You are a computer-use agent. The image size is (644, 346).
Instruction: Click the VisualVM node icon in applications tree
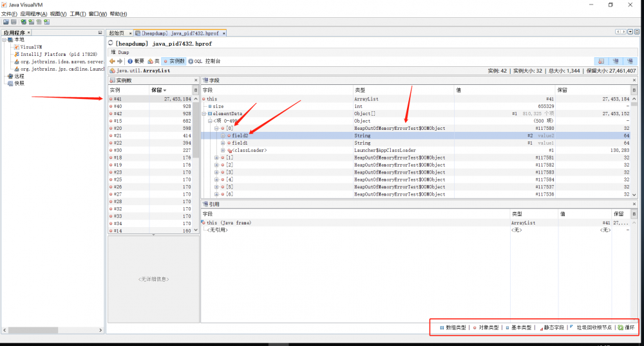click(x=17, y=47)
